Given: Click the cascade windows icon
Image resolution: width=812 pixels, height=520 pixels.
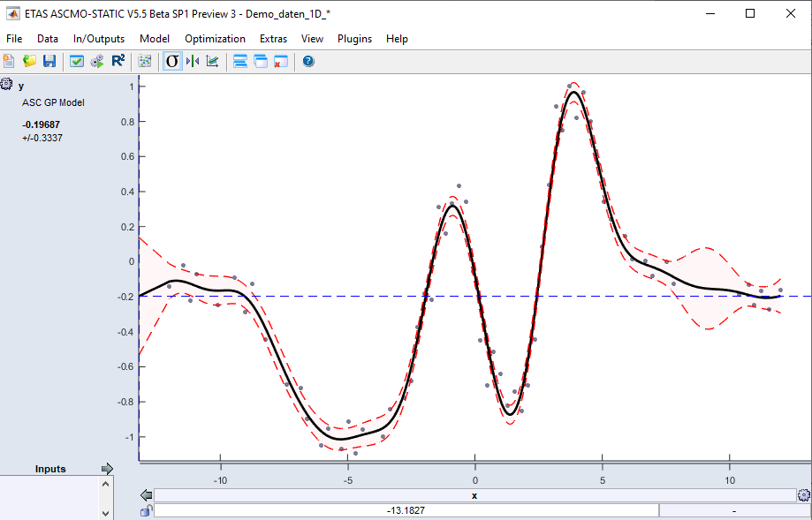Looking at the screenshot, I should click(261, 62).
